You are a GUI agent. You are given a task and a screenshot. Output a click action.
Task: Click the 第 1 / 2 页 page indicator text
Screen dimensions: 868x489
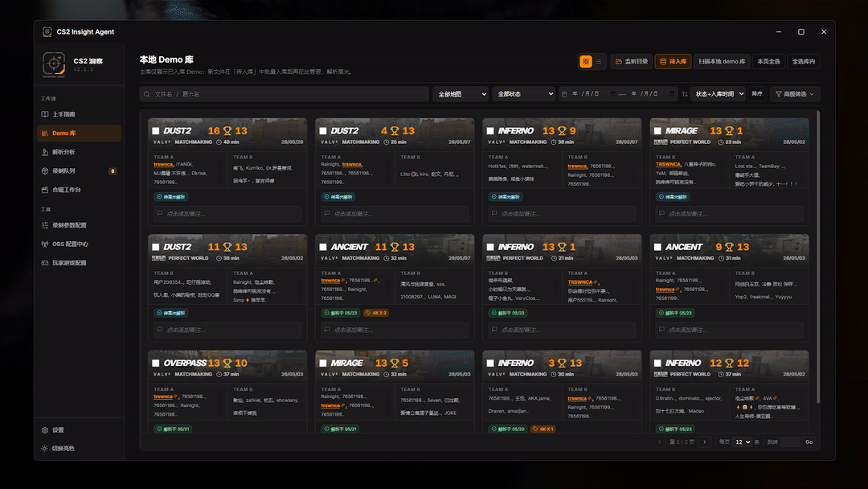[682, 442]
